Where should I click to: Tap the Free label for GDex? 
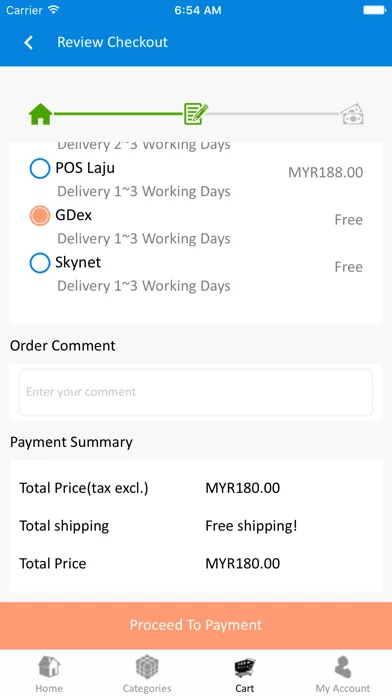[348, 220]
